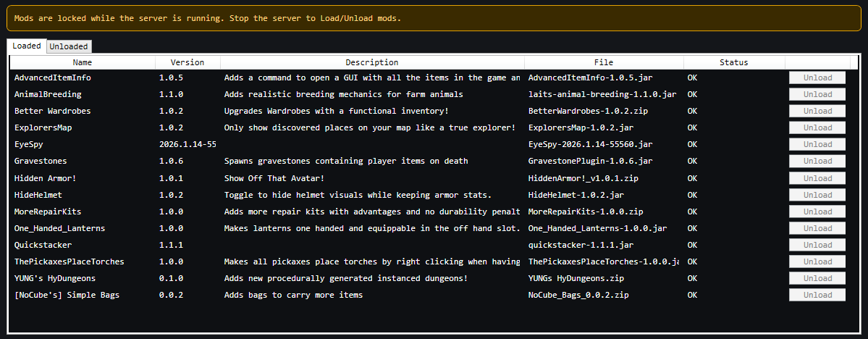Click the NoCube_Bags_0.0.2.zip file cell

pos(579,296)
